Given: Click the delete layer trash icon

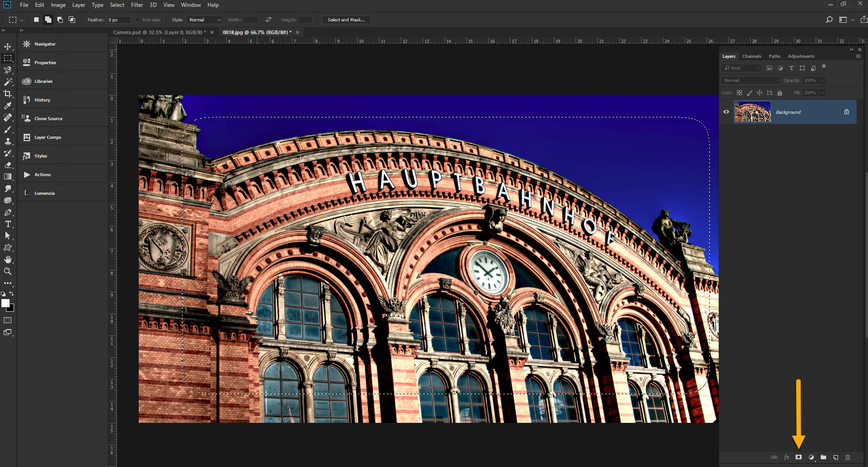Looking at the screenshot, I should pyautogui.click(x=848, y=457).
